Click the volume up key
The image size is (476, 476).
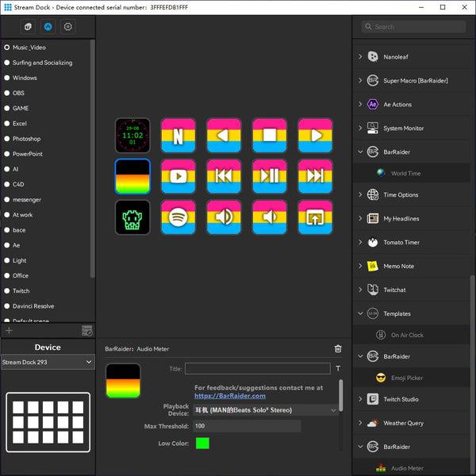(x=224, y=217)
